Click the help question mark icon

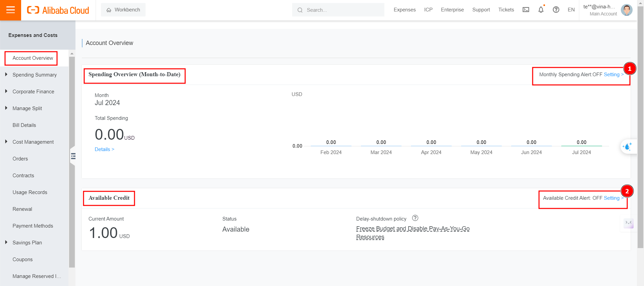(x=556, y=10)
